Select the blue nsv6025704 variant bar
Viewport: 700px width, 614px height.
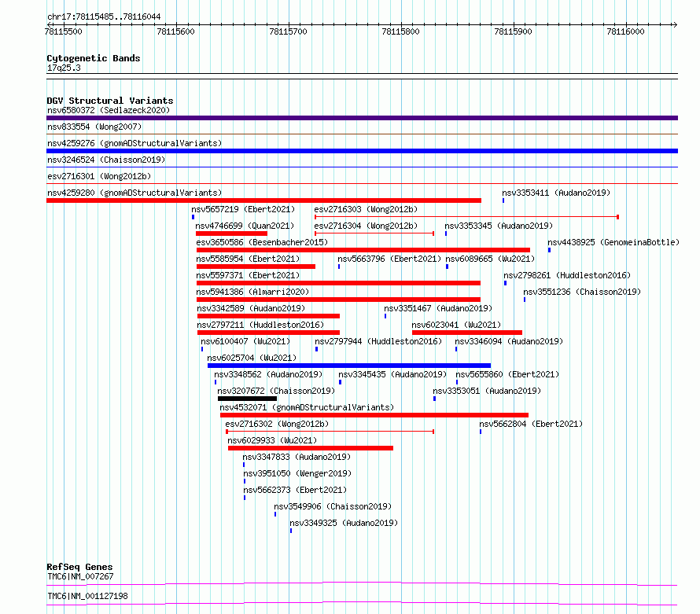pyautogui.click(x=349, y=366)
